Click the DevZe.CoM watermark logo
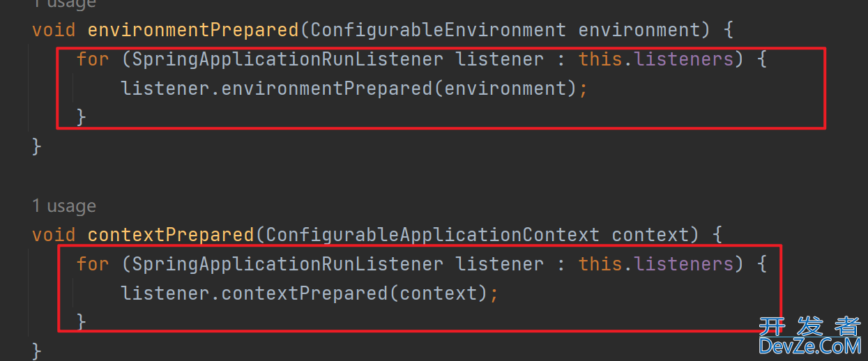This screenshot has width=868, height=361. (x=809, y=337)
